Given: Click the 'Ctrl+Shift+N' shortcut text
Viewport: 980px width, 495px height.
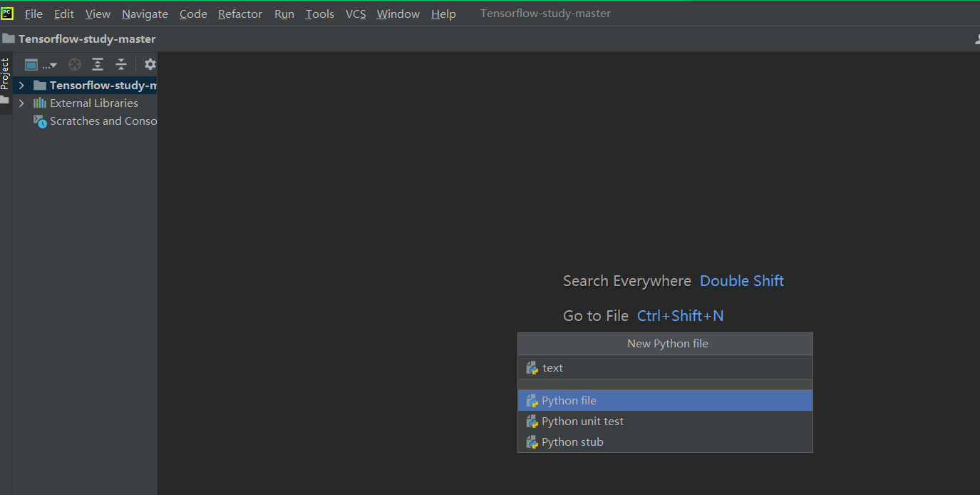Looking at the screenshot, I should [x=681, y=316].
